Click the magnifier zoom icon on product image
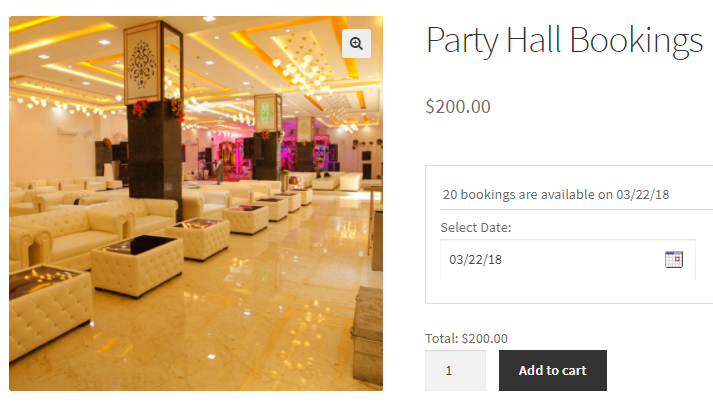The width and height of the screenshot is (713, 407). [357, 42]
